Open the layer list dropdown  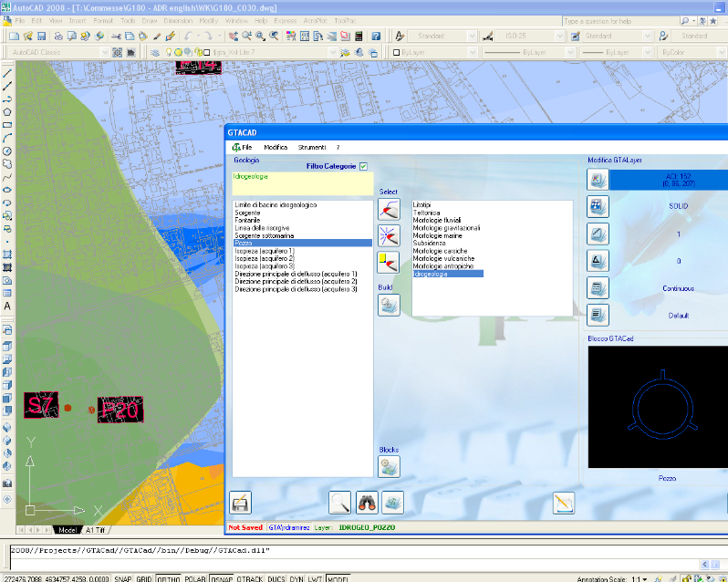[332, 52]
